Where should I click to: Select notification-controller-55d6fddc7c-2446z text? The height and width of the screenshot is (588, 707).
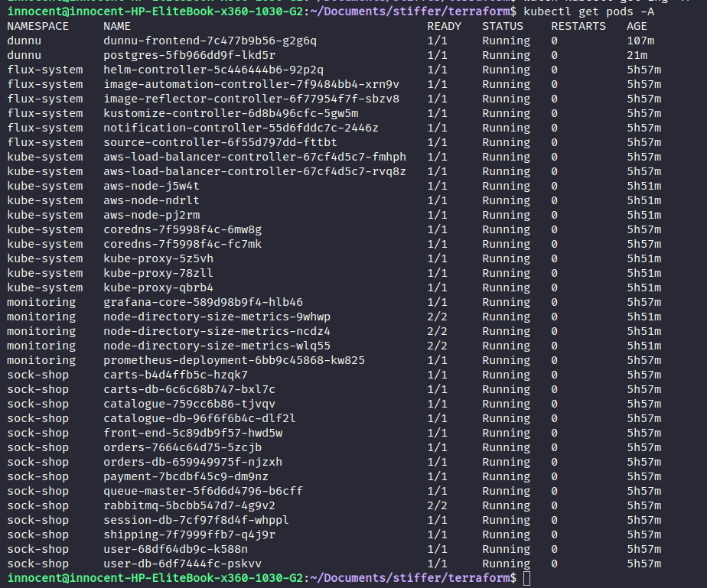click(241, 128)
